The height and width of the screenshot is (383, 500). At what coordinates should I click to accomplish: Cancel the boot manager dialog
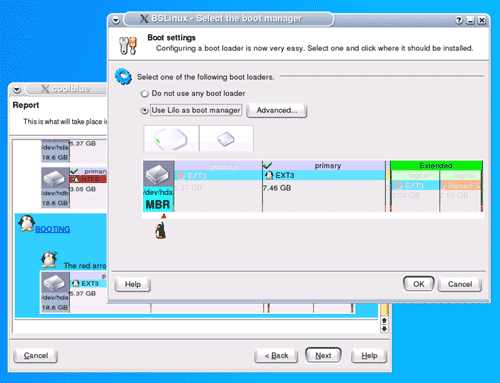(460, 284)
